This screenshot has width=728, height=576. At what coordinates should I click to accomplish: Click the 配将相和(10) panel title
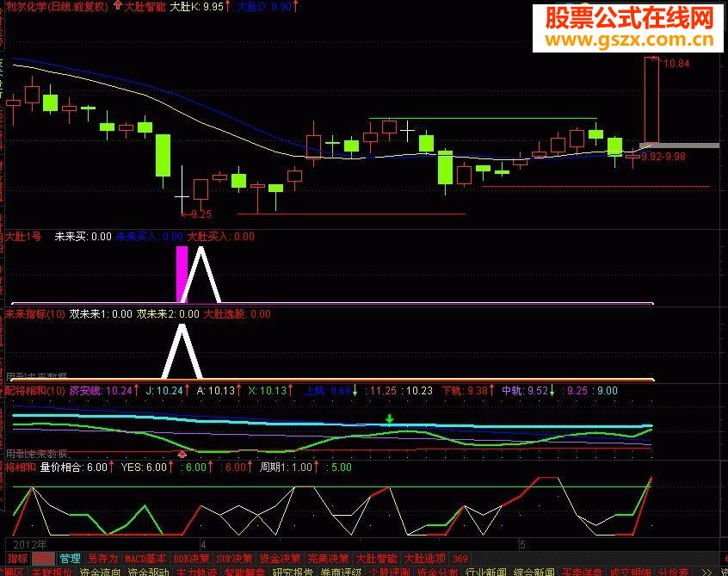35,391
